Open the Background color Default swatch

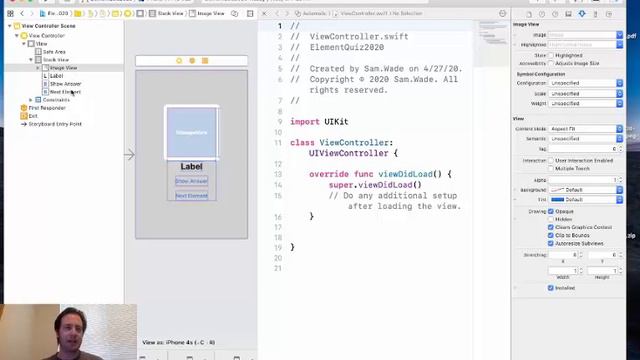pos(558,190)
